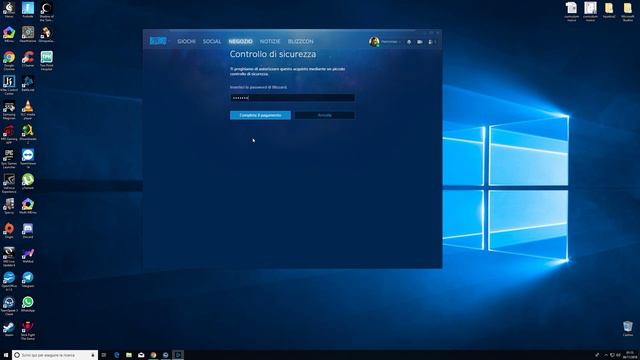Select the TeamSpeak 3 Client desktop icon

[x=9, y=305]
